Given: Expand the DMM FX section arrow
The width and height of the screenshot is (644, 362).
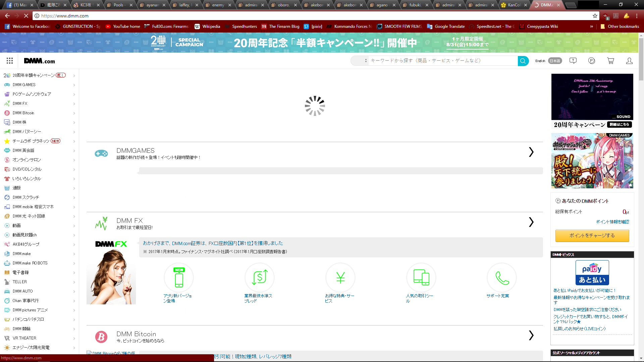Looking at the screenshot, I should [531, 222].
